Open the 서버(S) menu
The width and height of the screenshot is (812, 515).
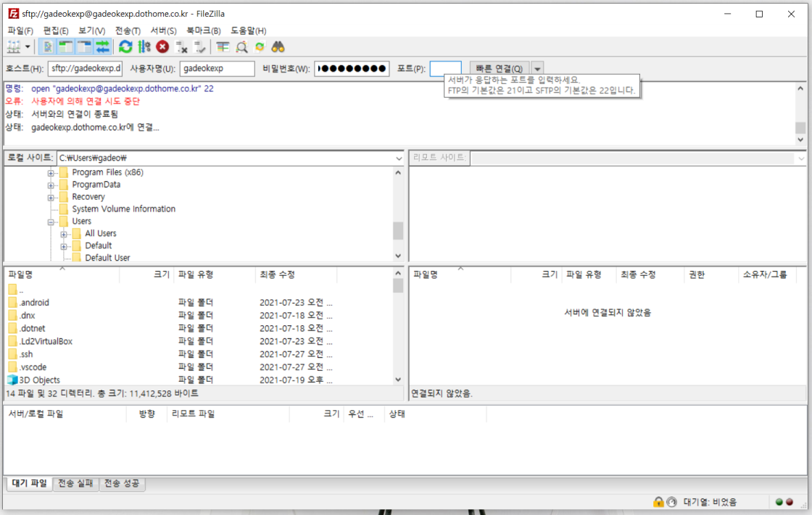(x=163, y=30)
